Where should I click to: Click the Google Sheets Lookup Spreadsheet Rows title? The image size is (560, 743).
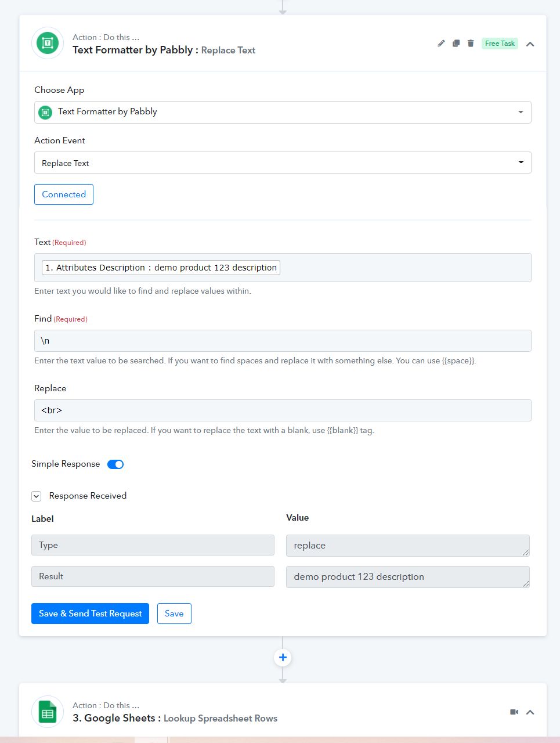pyautogui.click(x=175, y=718)
